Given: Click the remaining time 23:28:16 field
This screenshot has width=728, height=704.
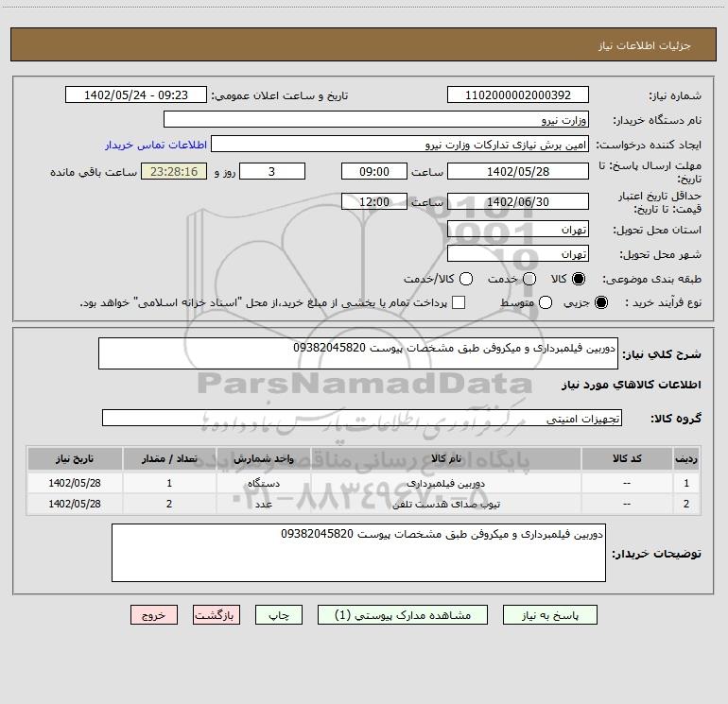Looking at the screenshot, I should [174, 171].
